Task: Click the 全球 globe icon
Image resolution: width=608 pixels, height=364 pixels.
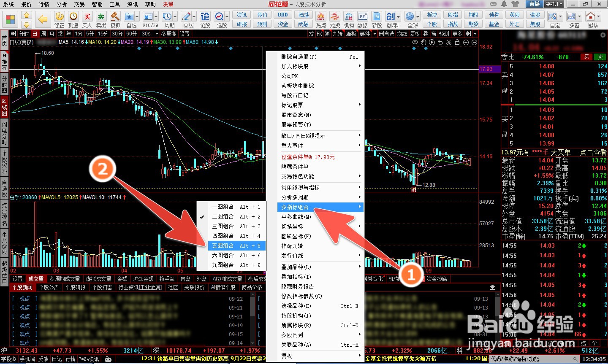Action: (410, 16)
